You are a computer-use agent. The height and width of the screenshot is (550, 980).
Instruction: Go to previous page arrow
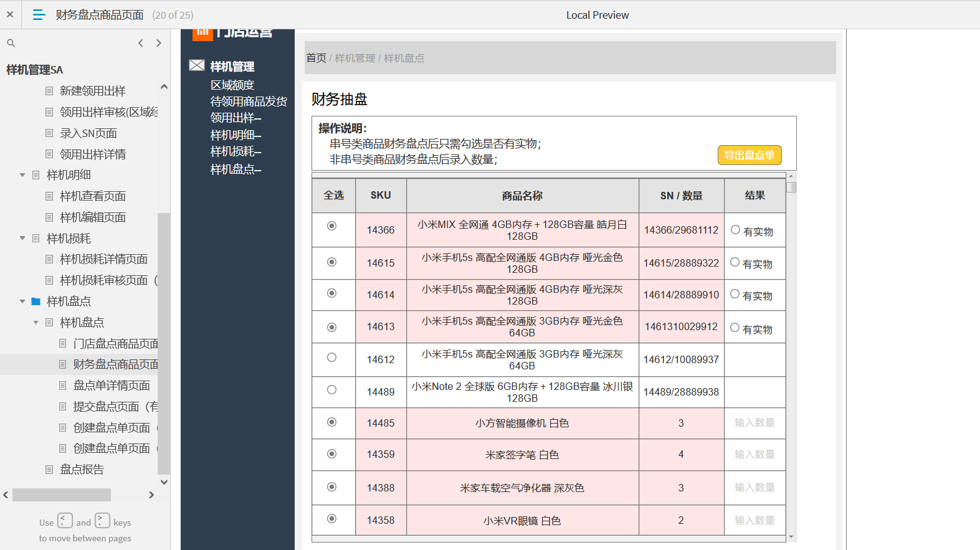point(141,43)
